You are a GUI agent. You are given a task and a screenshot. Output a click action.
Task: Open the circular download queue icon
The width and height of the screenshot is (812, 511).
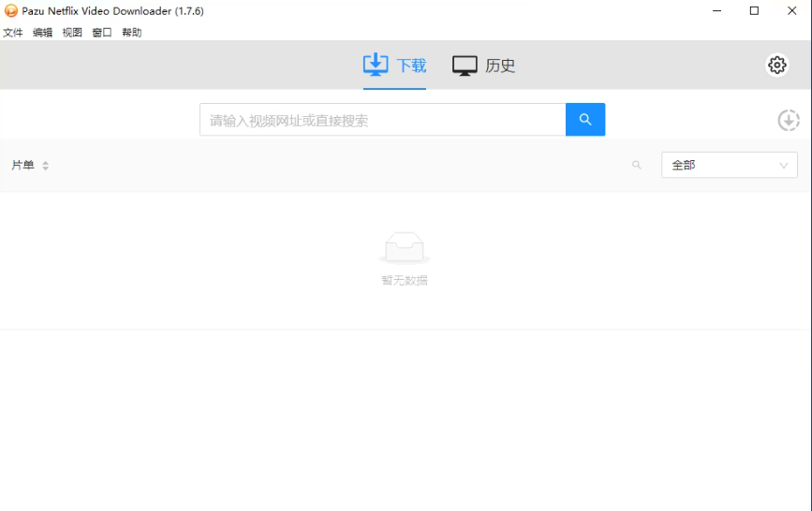[789, 120]
